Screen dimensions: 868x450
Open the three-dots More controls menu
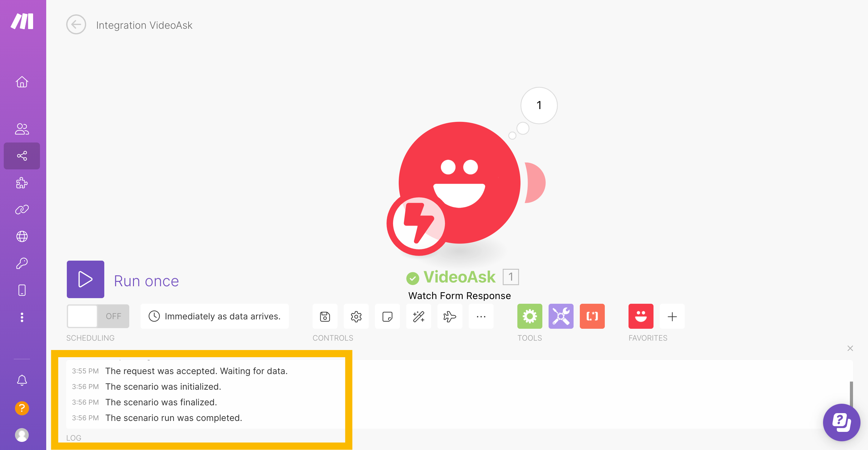481,317
